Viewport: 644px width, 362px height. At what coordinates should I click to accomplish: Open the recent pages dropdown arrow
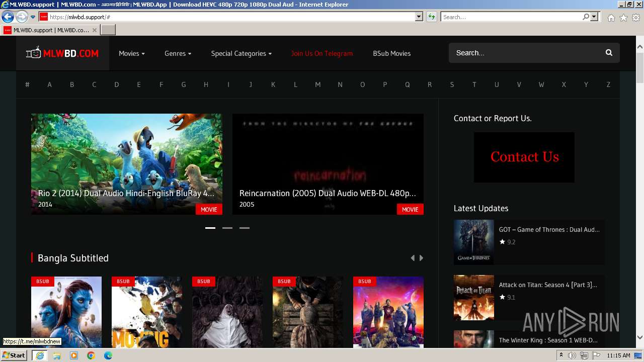coord(33,17)
